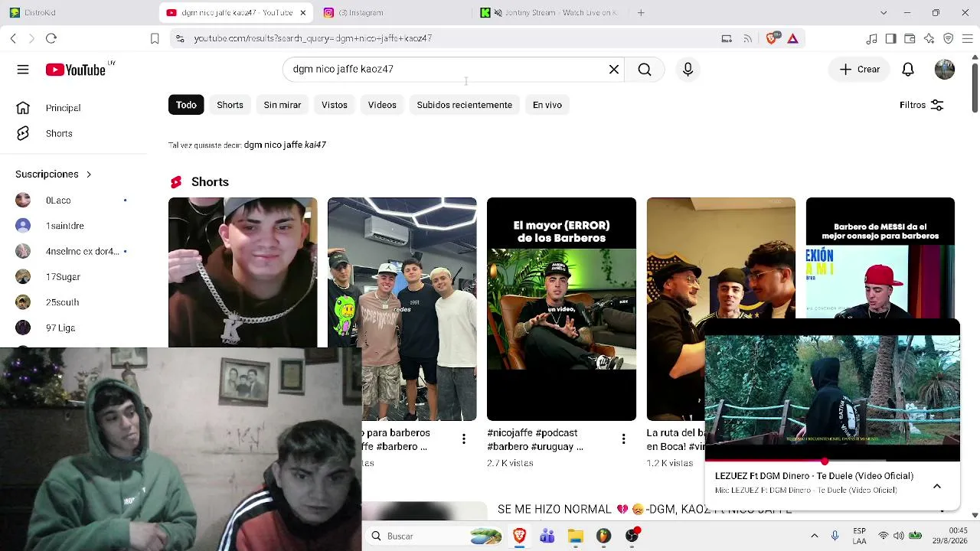This screenshot has width=980, height=551.
Task: Start voice search with the microphone
Action: [688, 70]
